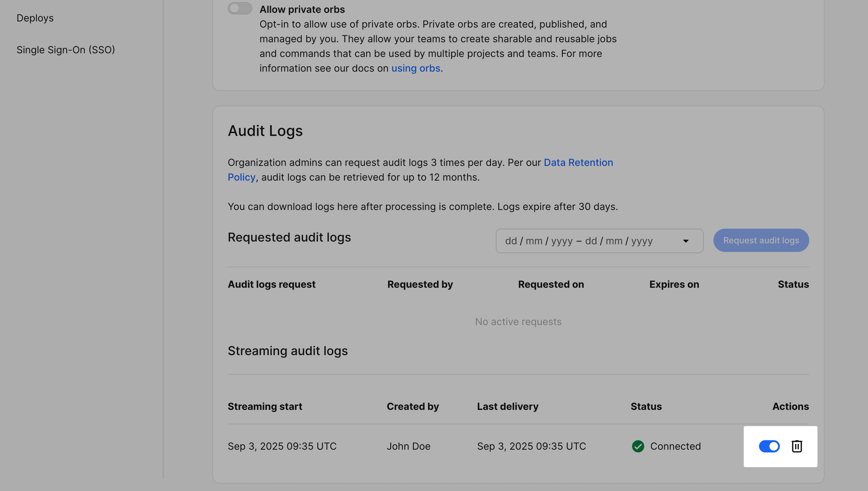Click the Expires on column header
The width and height of the screenshot is (868, 491).
pos(674,284)
